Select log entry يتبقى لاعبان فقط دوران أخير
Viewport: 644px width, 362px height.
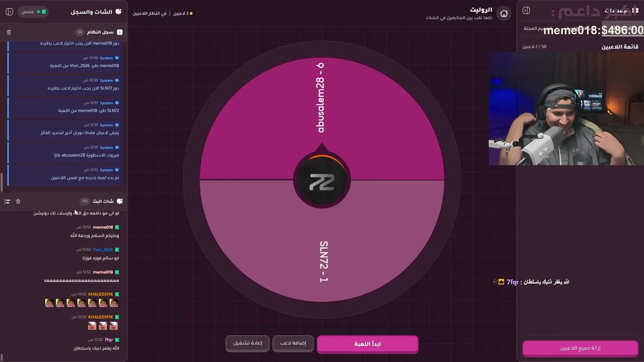point(63,129)
